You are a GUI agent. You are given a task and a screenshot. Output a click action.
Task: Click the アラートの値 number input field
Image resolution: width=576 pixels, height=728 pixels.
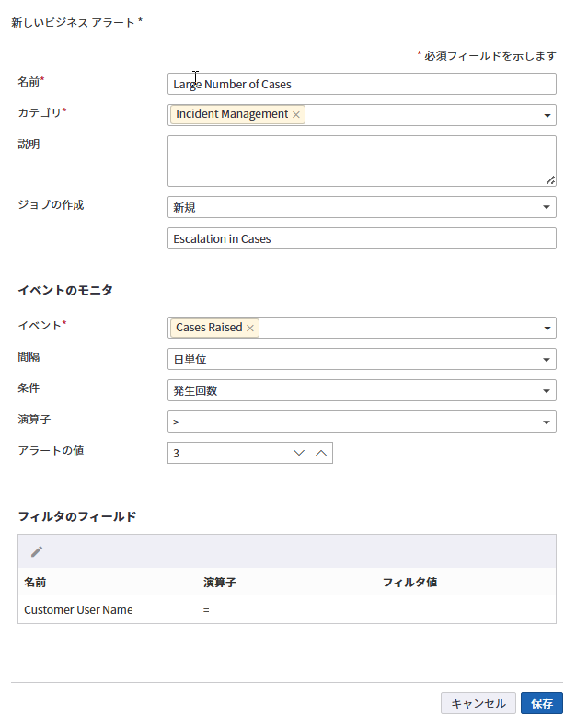[x=225, y=453]
